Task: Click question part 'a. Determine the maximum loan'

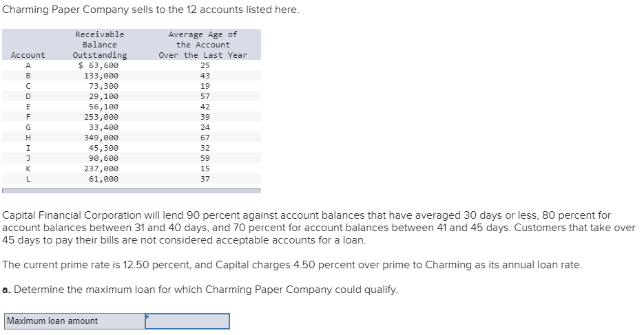Action: click(200, 290)
